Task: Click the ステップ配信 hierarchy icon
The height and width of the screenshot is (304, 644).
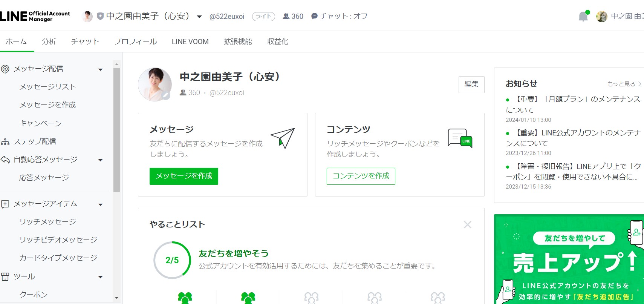Action: point(5,142)
